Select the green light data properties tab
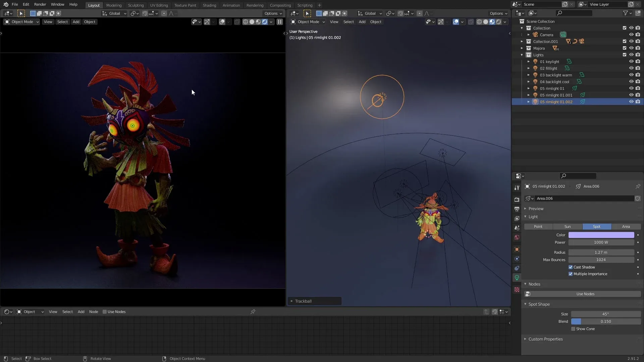The height and width of the screenshot is (362, 644). (x=517, y=278)
